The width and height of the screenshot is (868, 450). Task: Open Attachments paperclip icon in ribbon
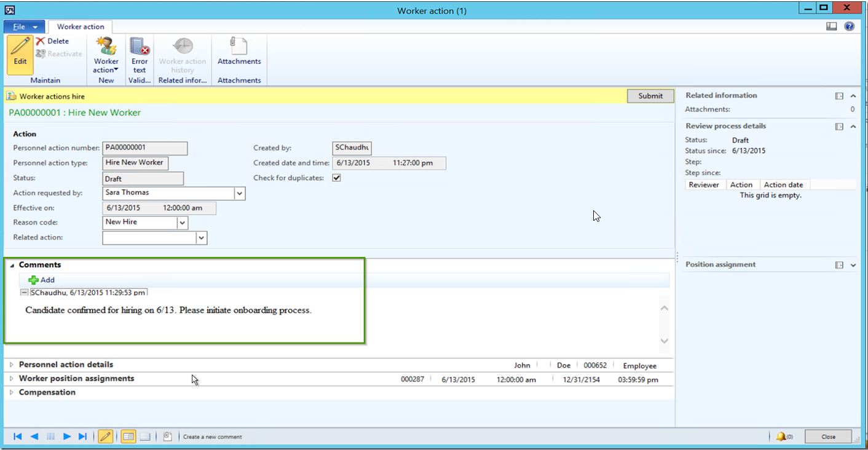pos(239,47)
